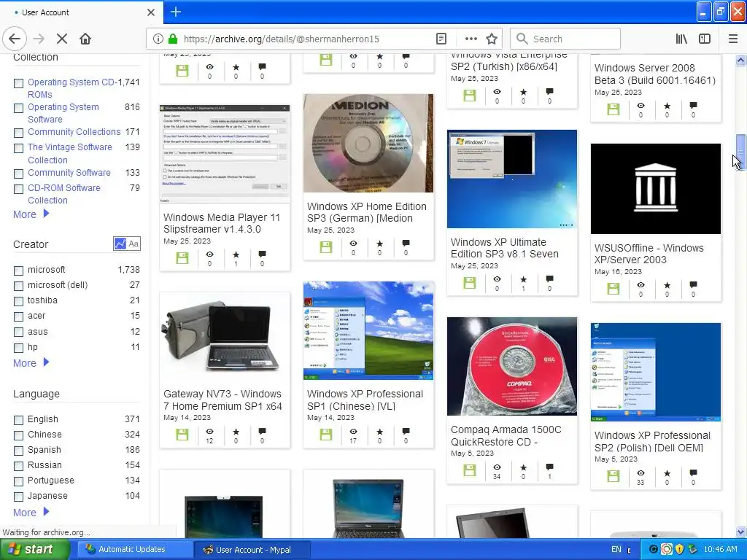747x560 pixels.
Task: Click views eye on Windows XP Professional SP1 Chinese card
Action: [x=353, y=432]
